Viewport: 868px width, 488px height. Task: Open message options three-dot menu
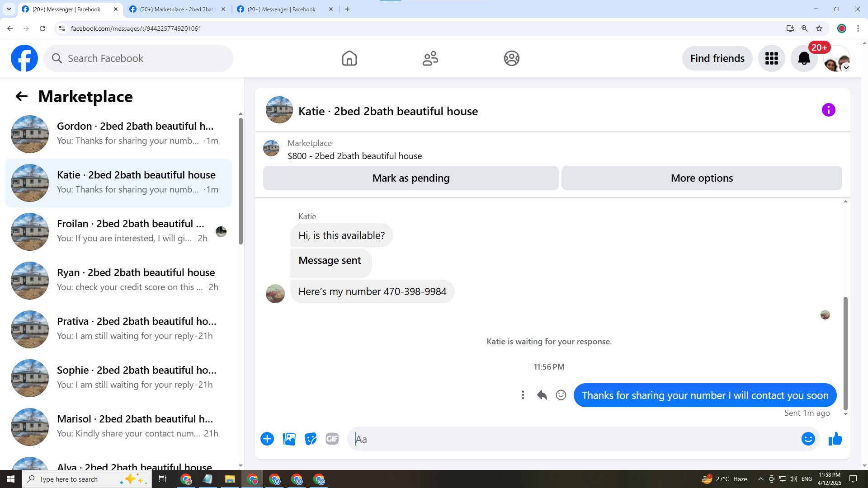point(523,395)
